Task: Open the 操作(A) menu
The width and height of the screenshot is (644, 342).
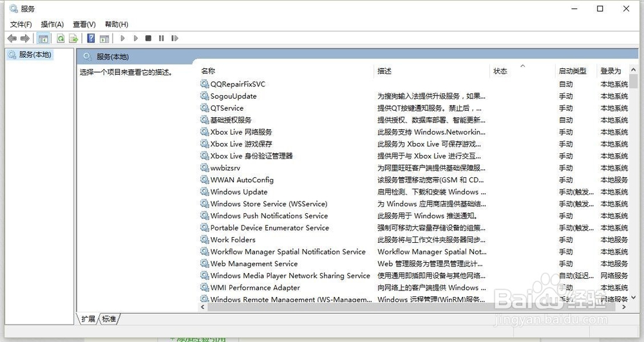Action: click(52, 24)
